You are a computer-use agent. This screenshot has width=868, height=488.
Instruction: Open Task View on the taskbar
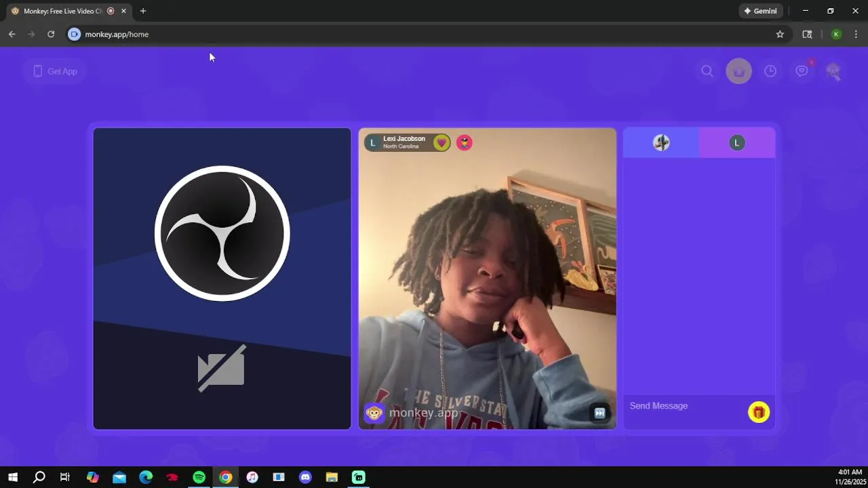(65, 477)
